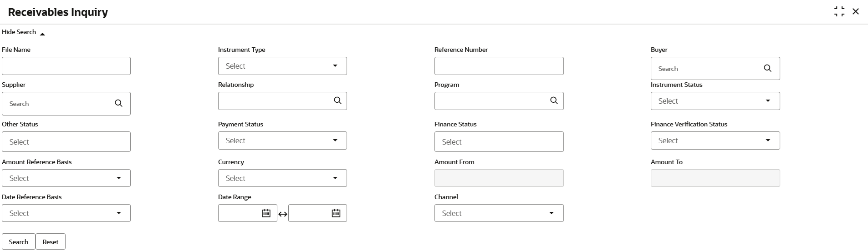Open the Payment Status dropdown
The width and height of the screenshot is (868, 251).
282,141
